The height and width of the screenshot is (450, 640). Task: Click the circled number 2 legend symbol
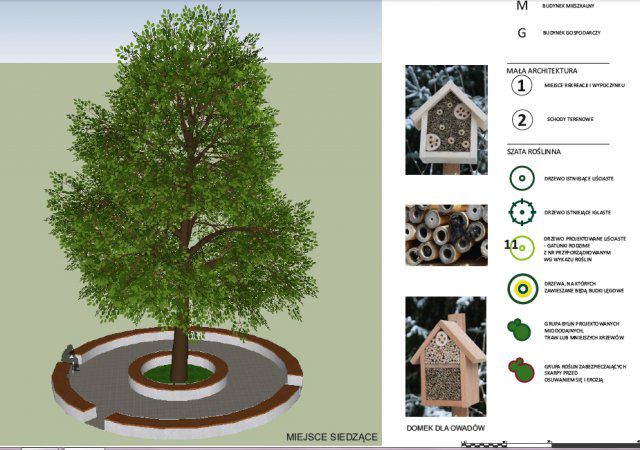click(x=522, y=120)
